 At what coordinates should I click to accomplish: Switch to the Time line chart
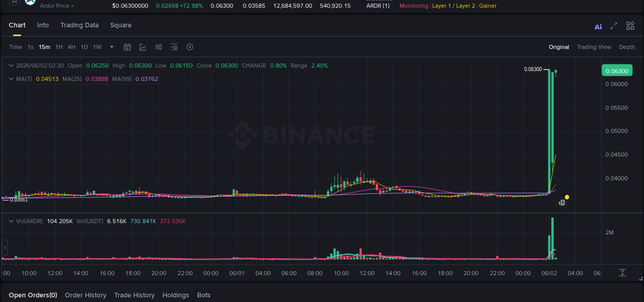pyautogui.click(x=15, y=47)
